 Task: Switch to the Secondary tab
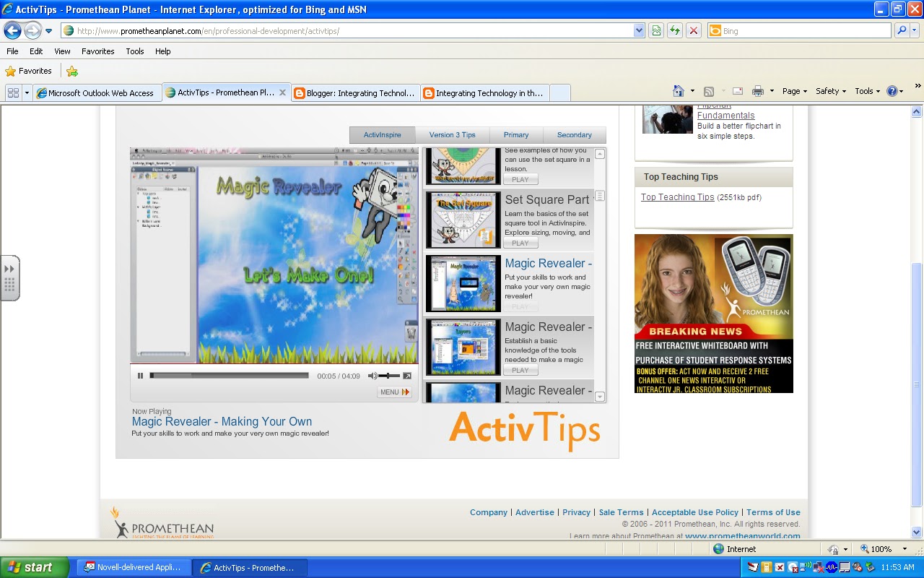point(575,135)
